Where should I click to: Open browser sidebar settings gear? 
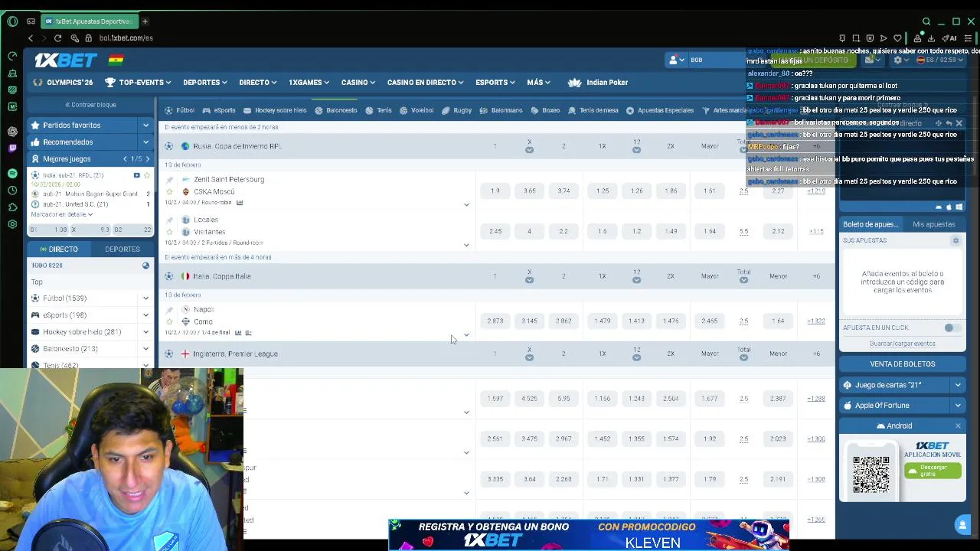tap(12, 224)
